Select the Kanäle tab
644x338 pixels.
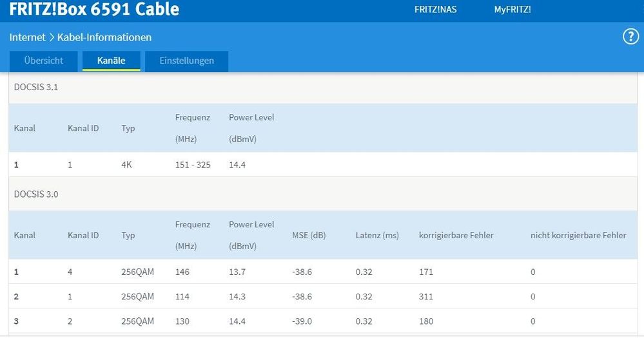point(112,61)
